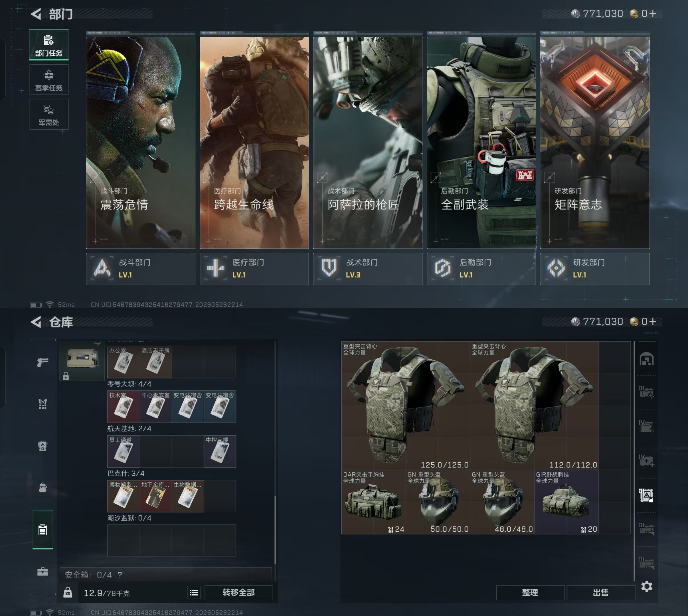The height and width of the screenshot is (616, 688).
Task: Click the 研发部门 LV.1 button
Action: (x=595, y=269)
